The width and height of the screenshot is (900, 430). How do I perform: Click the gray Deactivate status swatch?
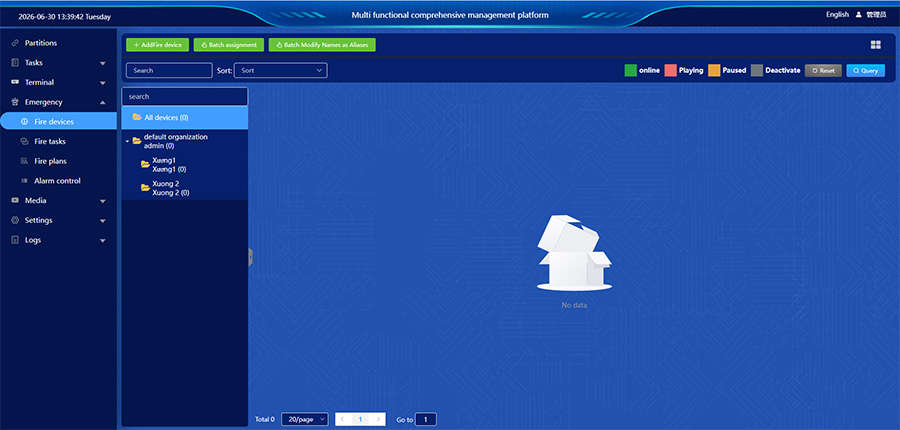click(x=757, y=71)
